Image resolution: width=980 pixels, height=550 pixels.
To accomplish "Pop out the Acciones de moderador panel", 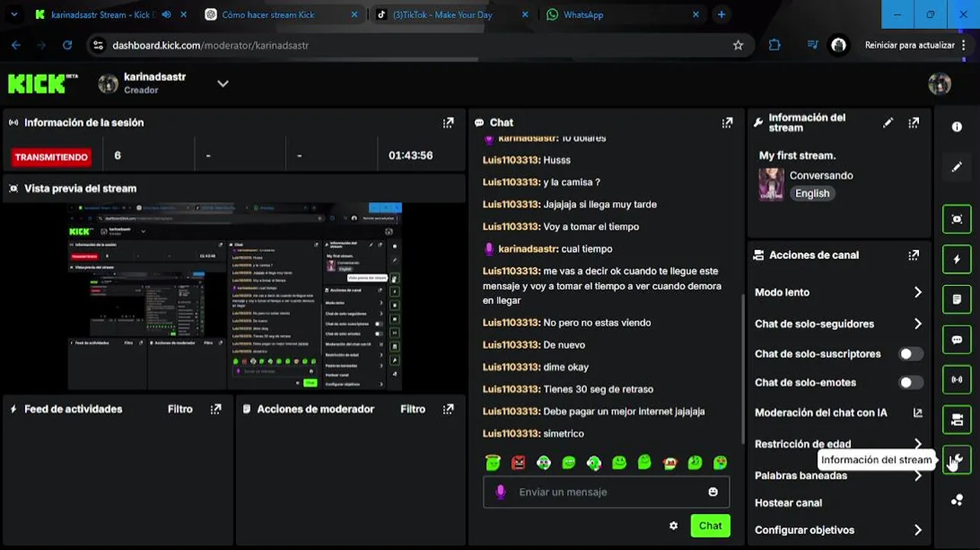I will 448,409.
